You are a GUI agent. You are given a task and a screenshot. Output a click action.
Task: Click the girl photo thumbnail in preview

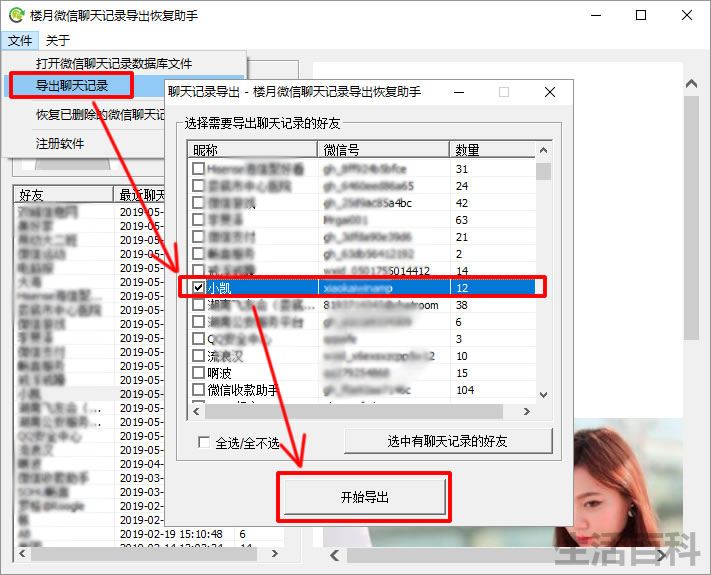click(628, 481)
